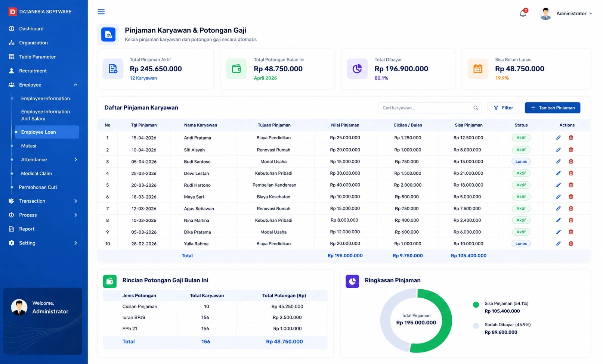This screenshot has height=364, width=603.
Task: Expand the Attendance submenu
Action: [75, 160]
